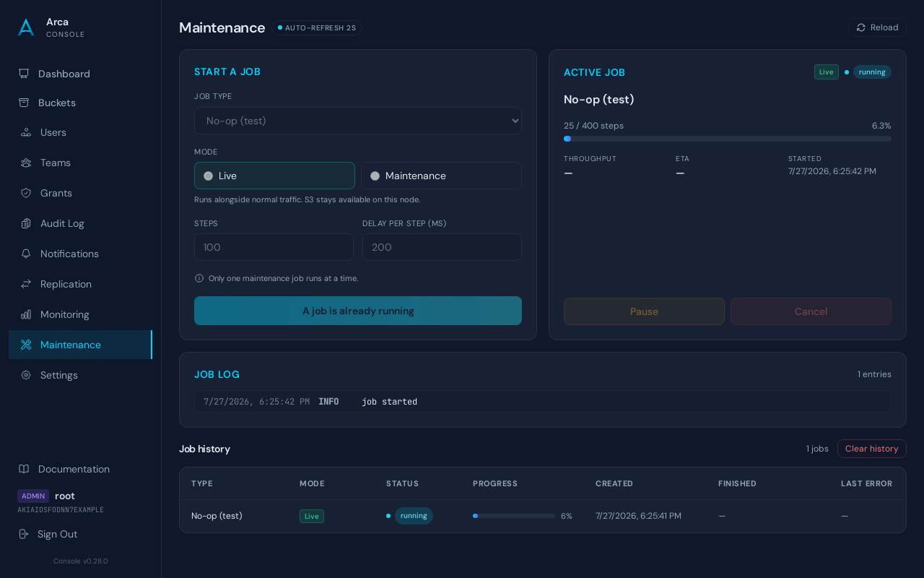Click the Delay per step input field
Screen dimensions: 924x578
pos(442,247)
